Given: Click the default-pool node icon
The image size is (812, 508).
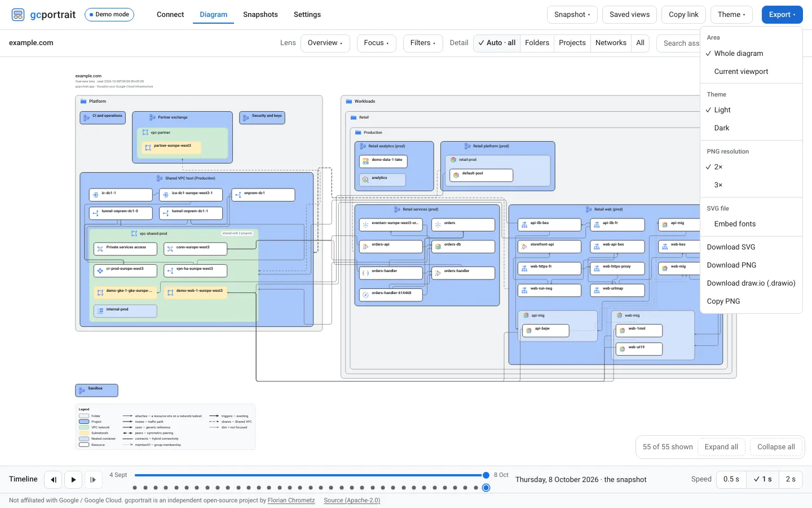Looking at the screenshot, I should point(456,175).
